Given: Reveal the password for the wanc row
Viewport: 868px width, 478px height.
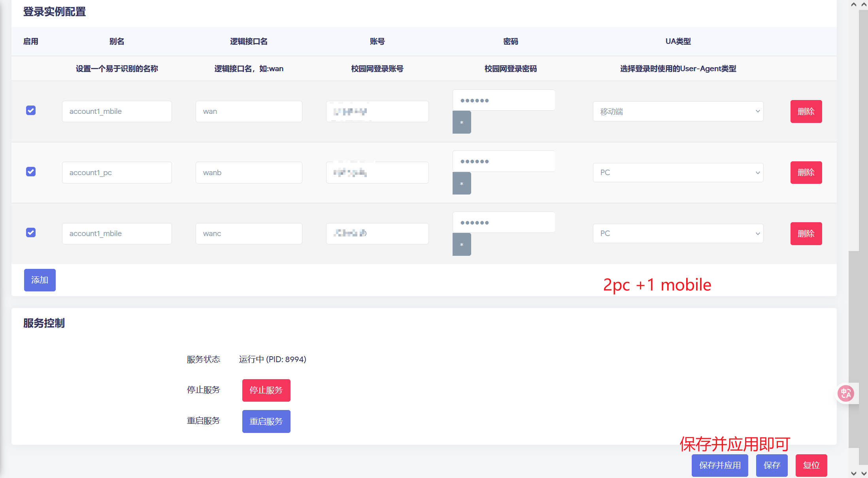Looking at the screenshot, I should click(x=462, y=244).
